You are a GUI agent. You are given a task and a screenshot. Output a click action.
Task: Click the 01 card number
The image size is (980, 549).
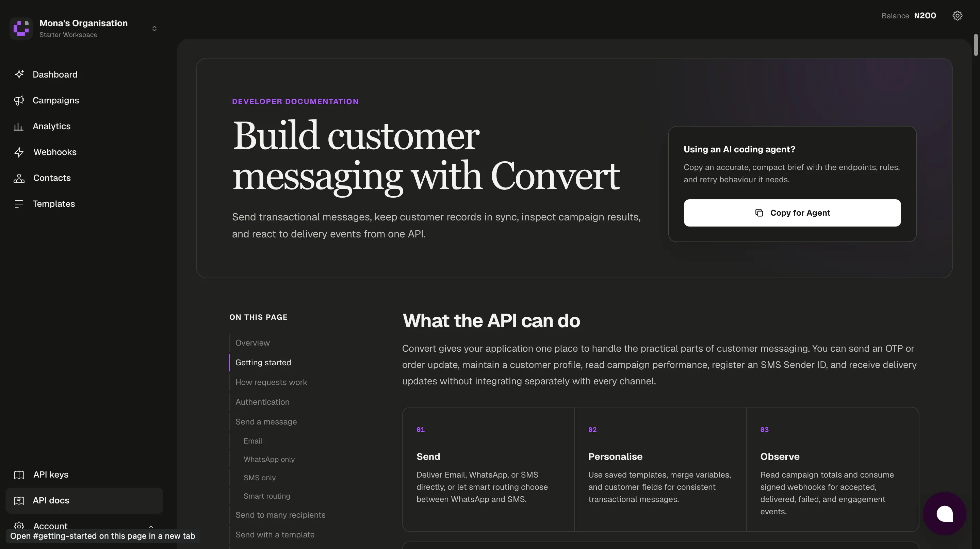tap(420, 430)
